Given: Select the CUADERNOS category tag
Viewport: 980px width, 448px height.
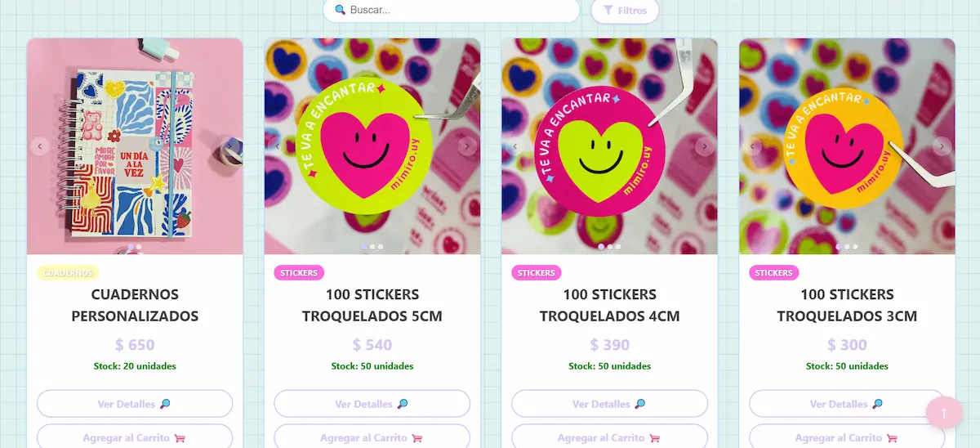Looking at the screenshot, I should [68, 273].
